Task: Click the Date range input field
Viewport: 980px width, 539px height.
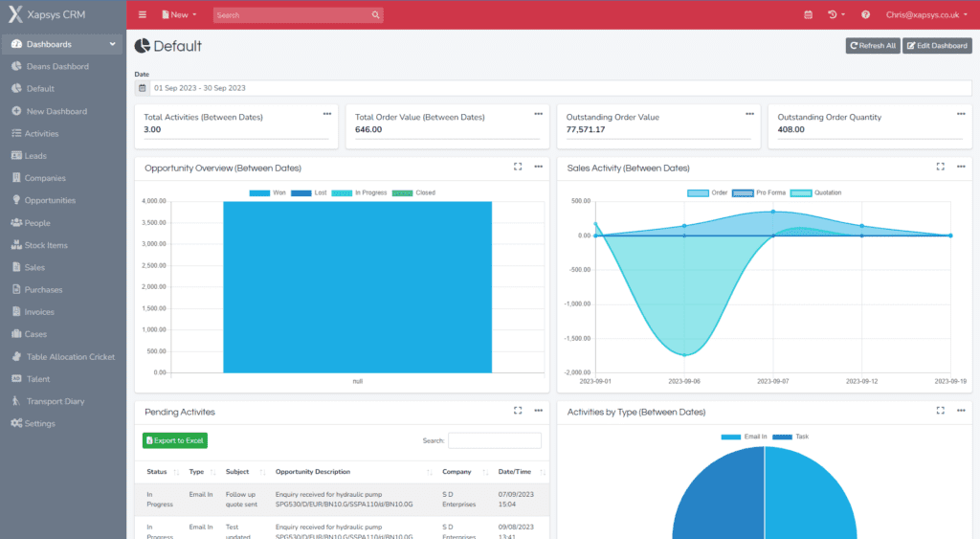Action: [561, 88]
